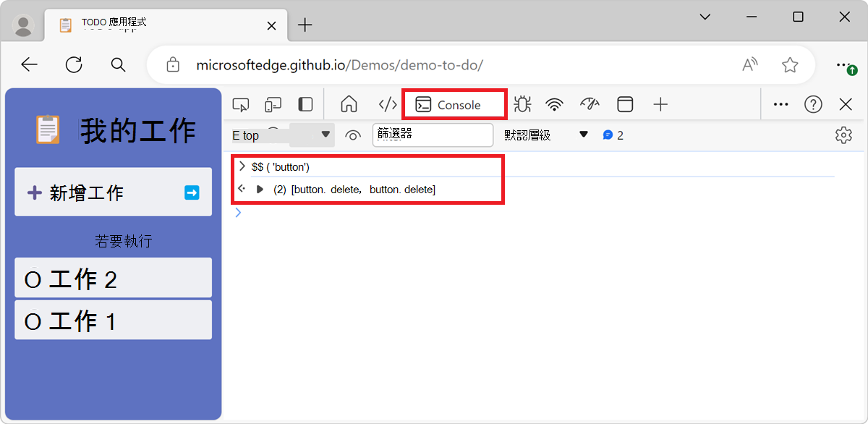Open DevTools settings gear

pyautogui.click(x=843, y=135)
